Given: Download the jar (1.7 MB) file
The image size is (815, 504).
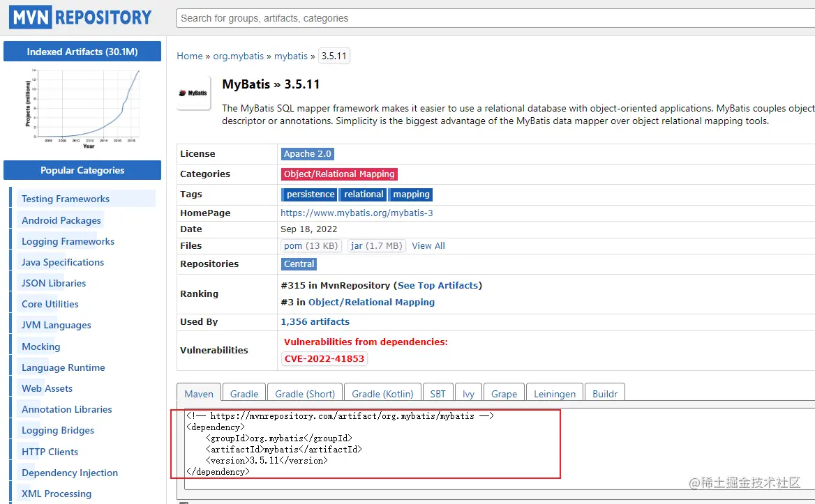Looking at the screenshot, I should 376,245.
